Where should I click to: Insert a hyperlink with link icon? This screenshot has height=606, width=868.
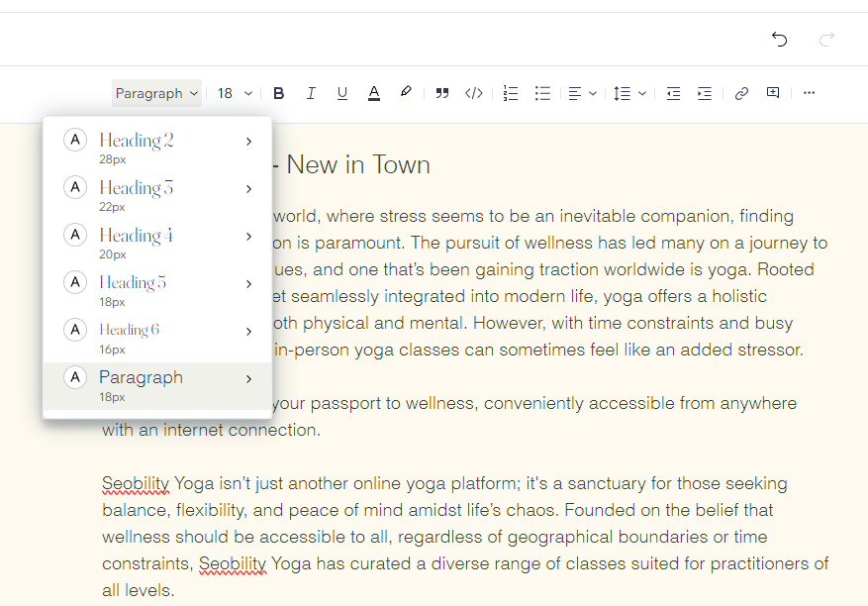pyautogui.click(x=741, y=93)
